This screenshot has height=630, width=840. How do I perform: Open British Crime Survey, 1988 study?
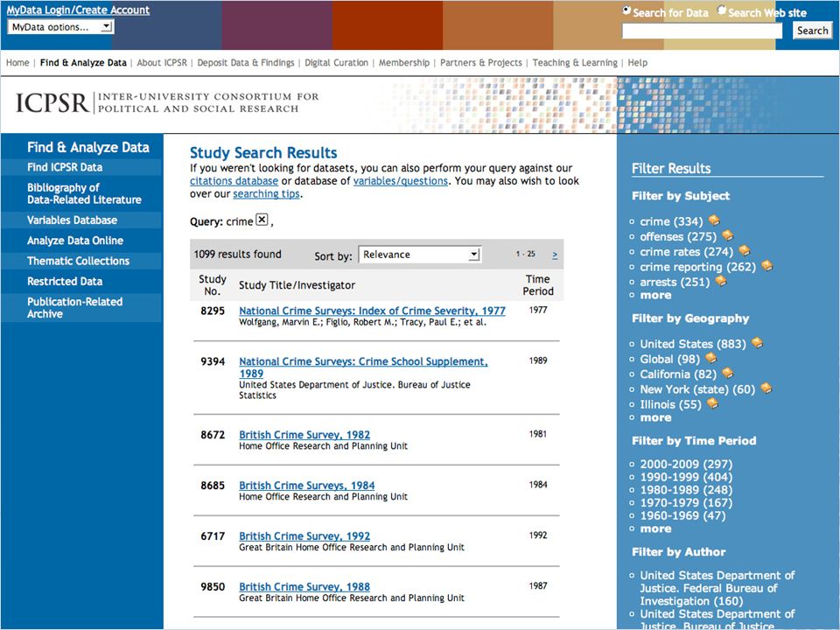point(304,587)
